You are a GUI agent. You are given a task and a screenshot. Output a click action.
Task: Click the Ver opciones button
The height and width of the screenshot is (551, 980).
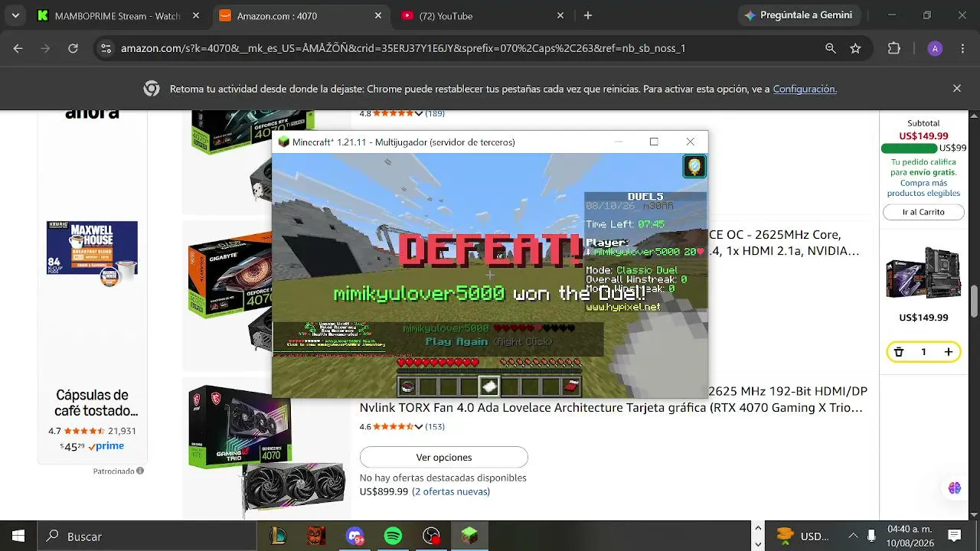444,458
